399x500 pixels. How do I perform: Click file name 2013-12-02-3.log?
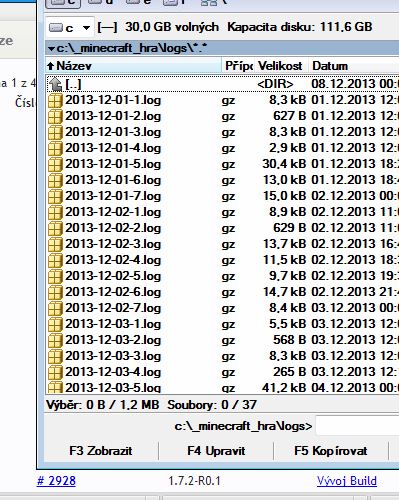[113, 244]
